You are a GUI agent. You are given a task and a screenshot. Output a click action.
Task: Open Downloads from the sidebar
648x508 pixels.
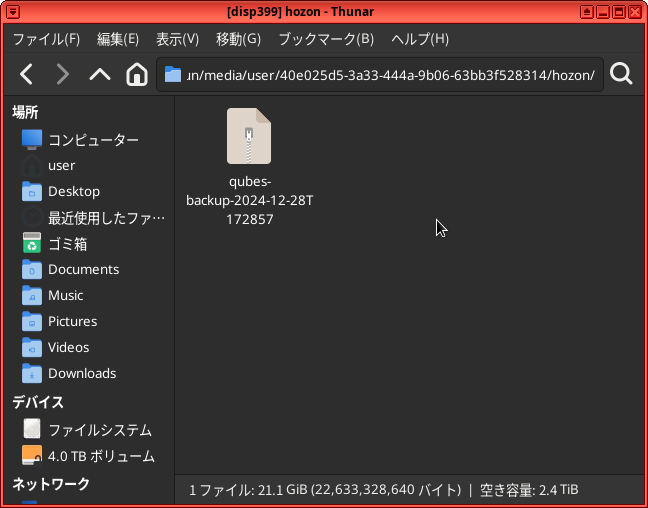(82, 373)
